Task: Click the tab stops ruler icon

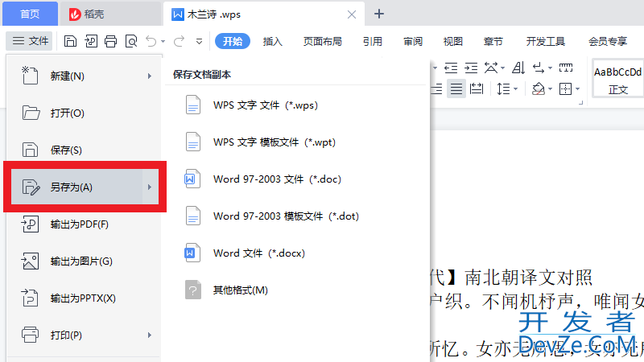Action: pos(566,68)
